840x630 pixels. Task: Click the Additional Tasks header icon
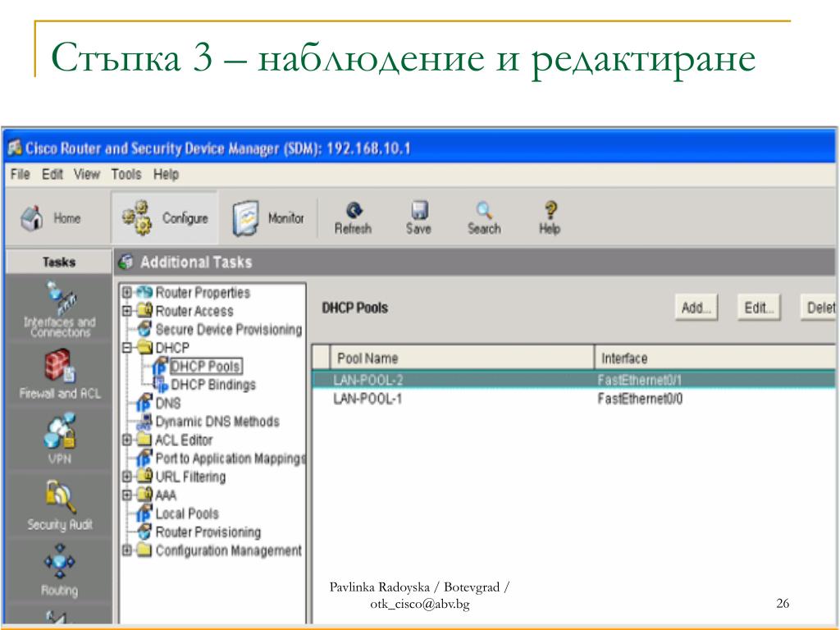126,262
